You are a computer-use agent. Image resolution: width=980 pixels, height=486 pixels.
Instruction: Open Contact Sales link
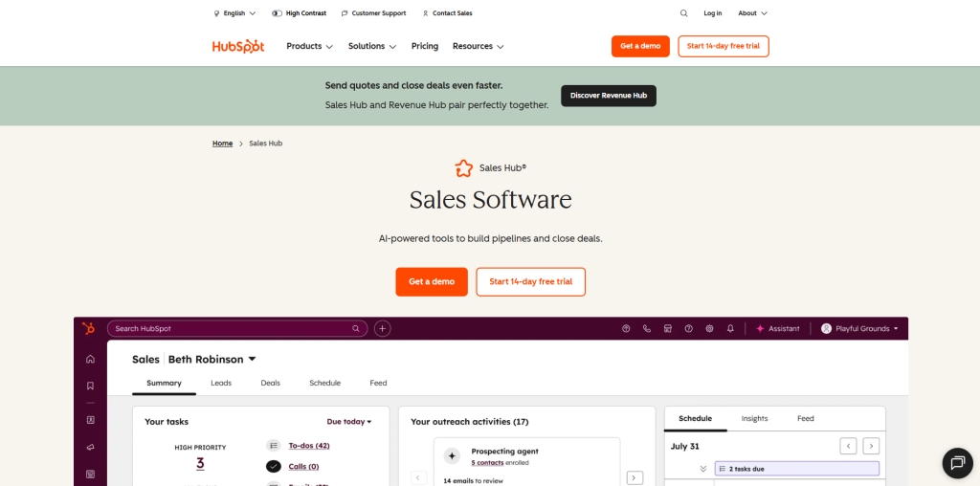[x=448, y=13]
